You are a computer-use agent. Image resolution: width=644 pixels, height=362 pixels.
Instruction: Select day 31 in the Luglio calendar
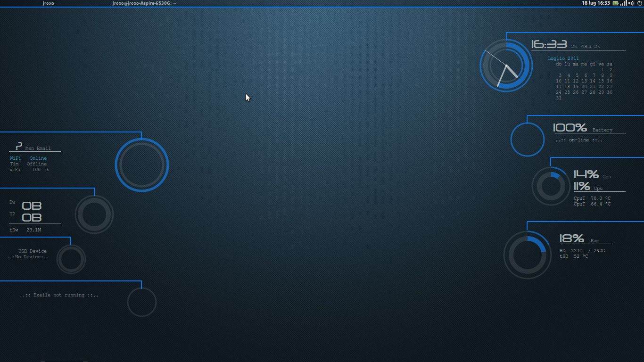click(x=559, y=98)
